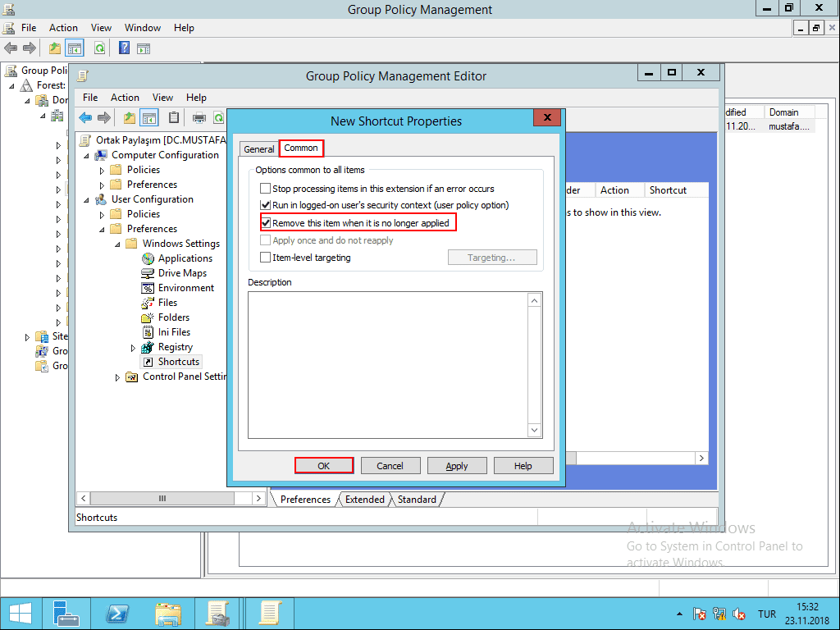Select Folders preference item
The image size is (840, 630).
pyautogui.click(x=174, y=317)
